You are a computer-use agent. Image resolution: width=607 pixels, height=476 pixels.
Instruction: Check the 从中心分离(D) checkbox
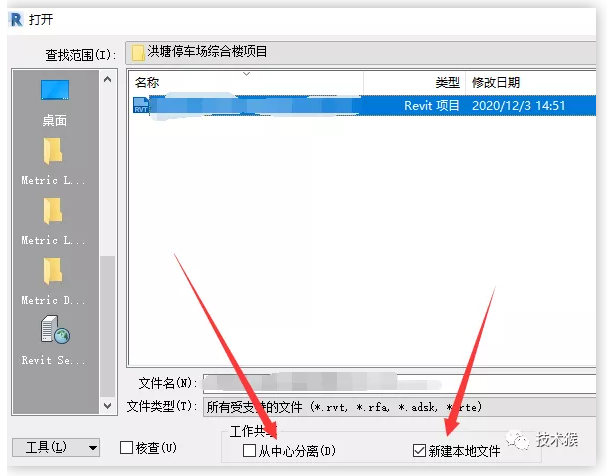point(249,451)
